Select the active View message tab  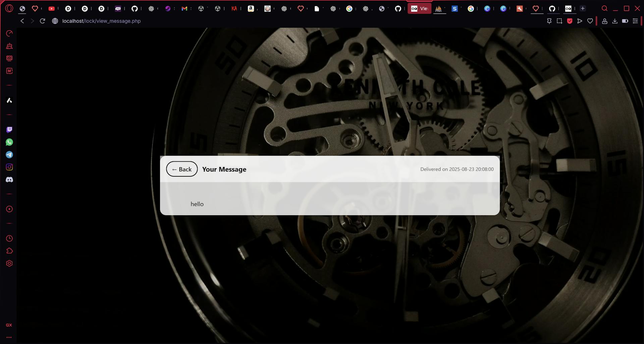click(x=419, y=9)
